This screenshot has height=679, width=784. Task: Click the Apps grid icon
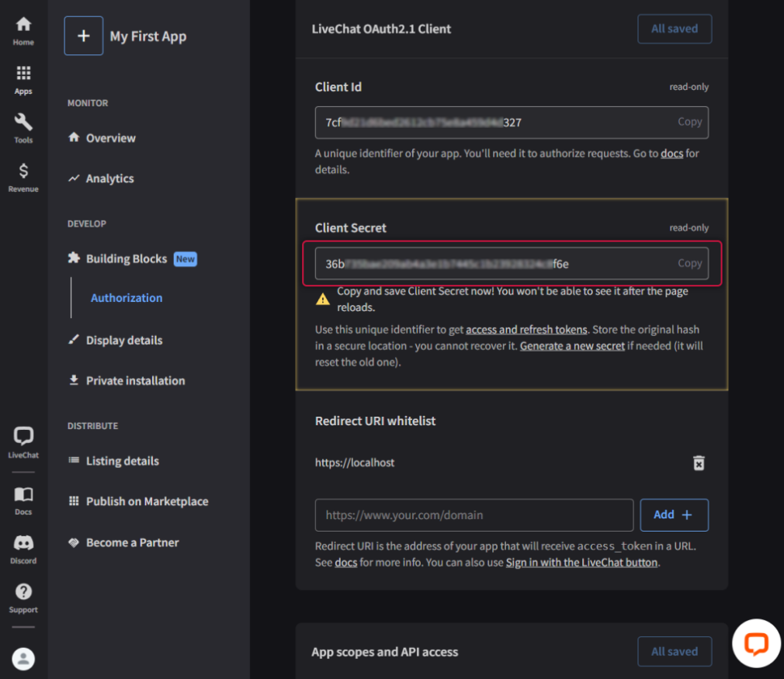pos(23,79)
